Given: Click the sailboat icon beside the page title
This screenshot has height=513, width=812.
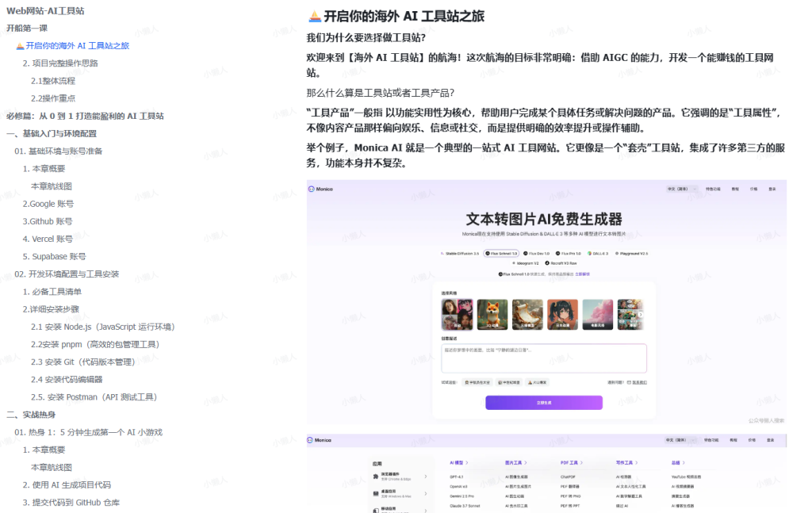Looking at the screenshot, I should [314, 17].
